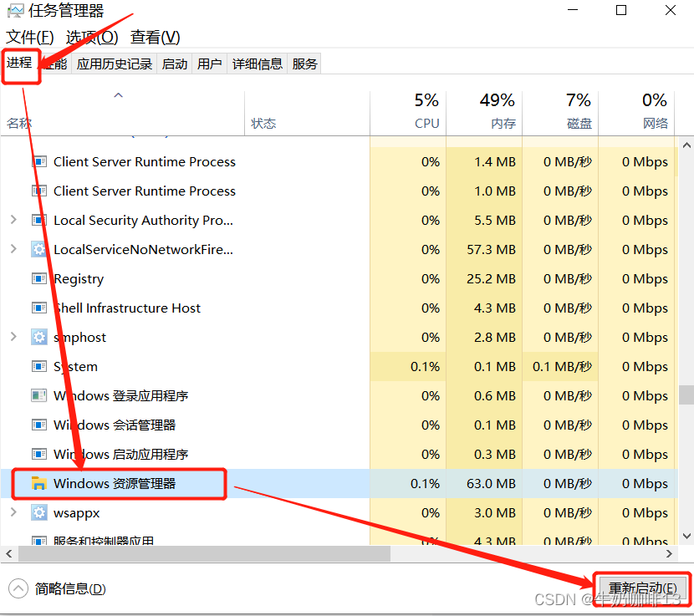Expand the smphost process group
Viewport: 694px width, 616px height.
coord(13,337)
